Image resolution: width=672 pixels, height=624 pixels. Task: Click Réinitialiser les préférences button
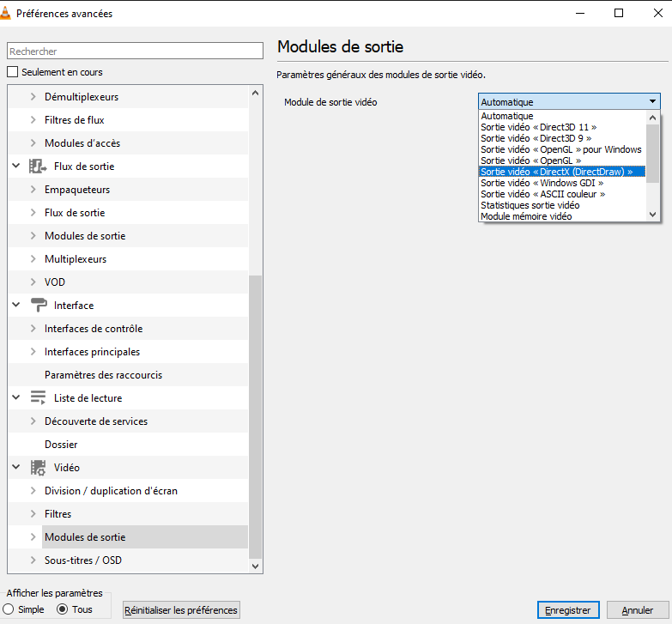tap(181, 610)
